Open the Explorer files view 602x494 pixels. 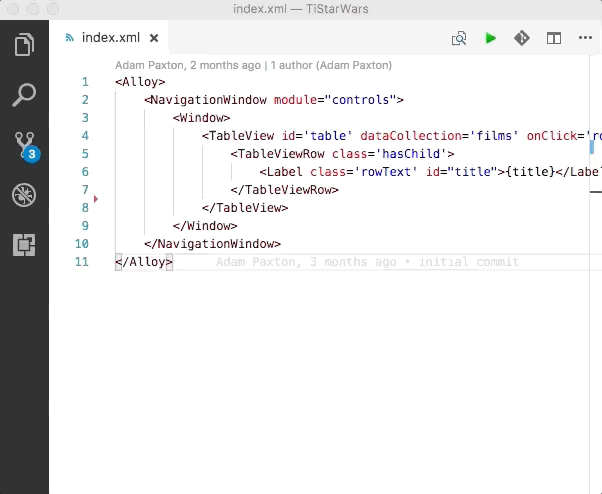coord(24,45)
